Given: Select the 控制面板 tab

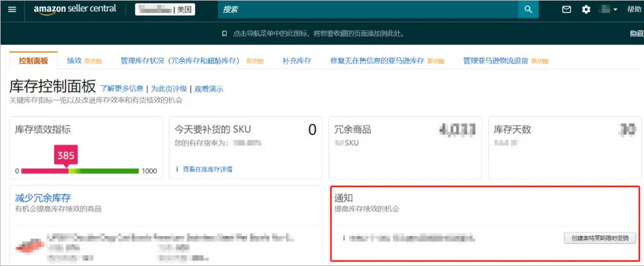Looking at the screenshot, I should [x=33, y=61].
